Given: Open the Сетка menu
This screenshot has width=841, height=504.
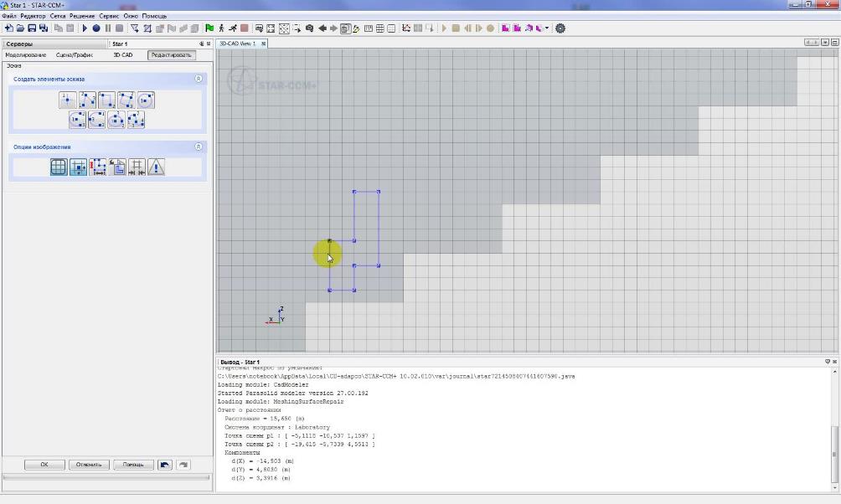Looking at the screenshot, I should [x=58, y=16].
